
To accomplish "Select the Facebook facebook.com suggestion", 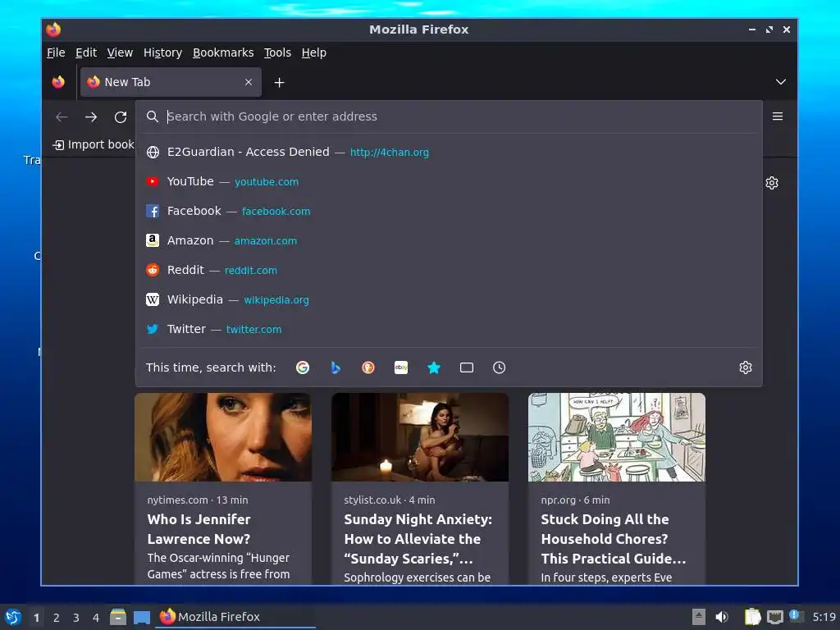I will [449, 211].
